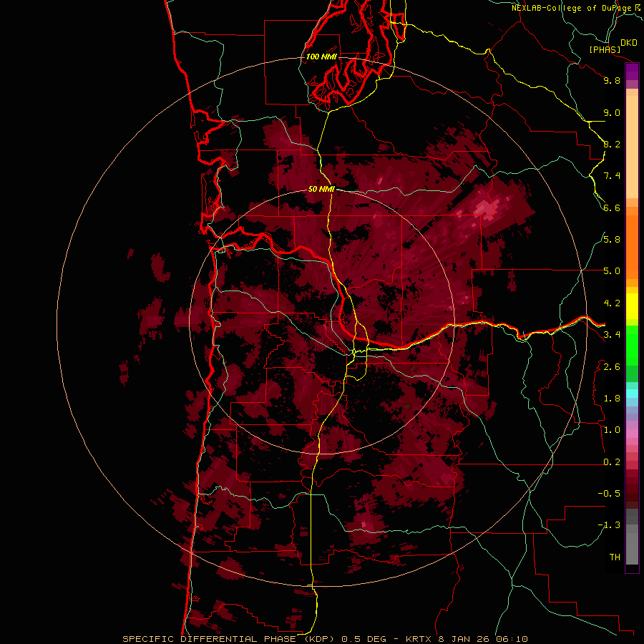The image size is (644, 644).
Task: Click the Specific Differential Phase (KDP) caption
Action: click(325, 639)
